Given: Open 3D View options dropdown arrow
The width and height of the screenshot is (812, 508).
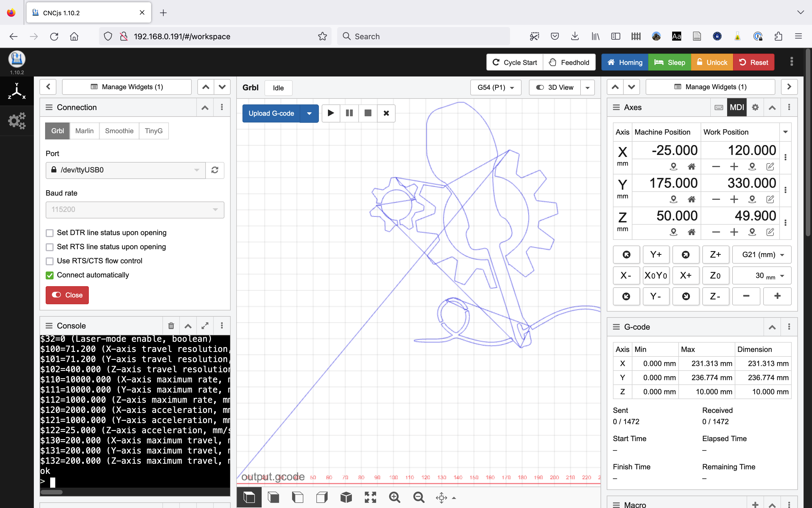Looking at the screenshot, I should (x=588, y=88).
